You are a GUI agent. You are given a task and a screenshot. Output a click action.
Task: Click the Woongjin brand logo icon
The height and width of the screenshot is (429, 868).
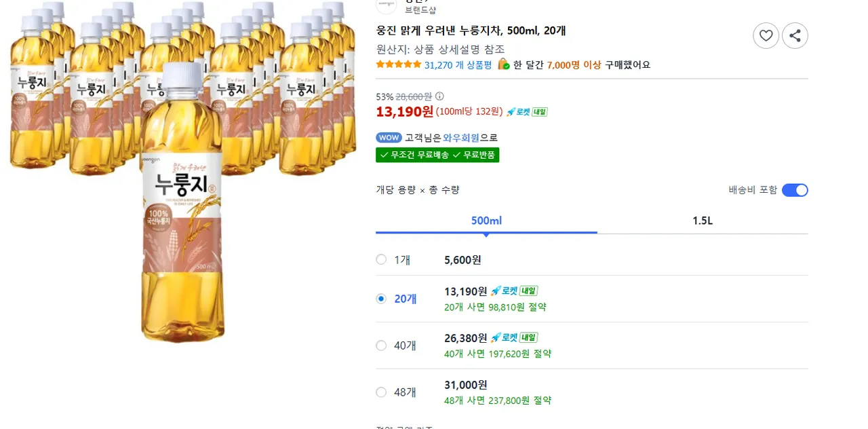[x=387, y=5]
